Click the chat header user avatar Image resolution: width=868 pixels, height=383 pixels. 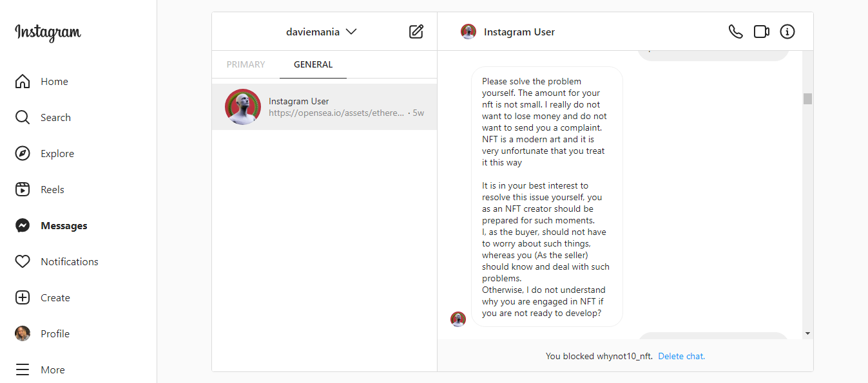tap(468, 32)
